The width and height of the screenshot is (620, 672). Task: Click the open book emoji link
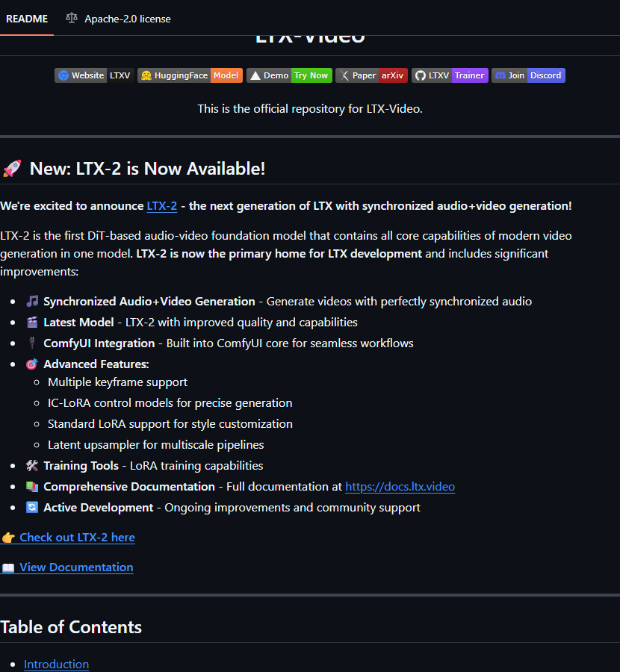pyautogui.click(x=8, y=567)
